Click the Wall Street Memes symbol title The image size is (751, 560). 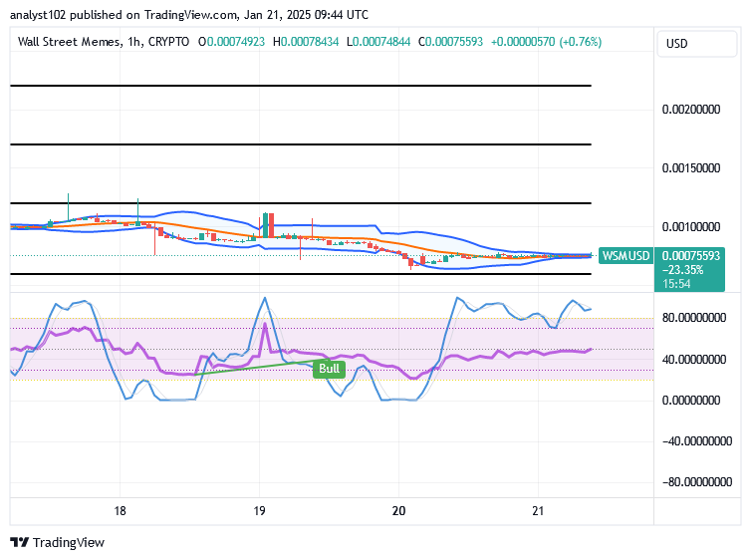click(69, 42)
